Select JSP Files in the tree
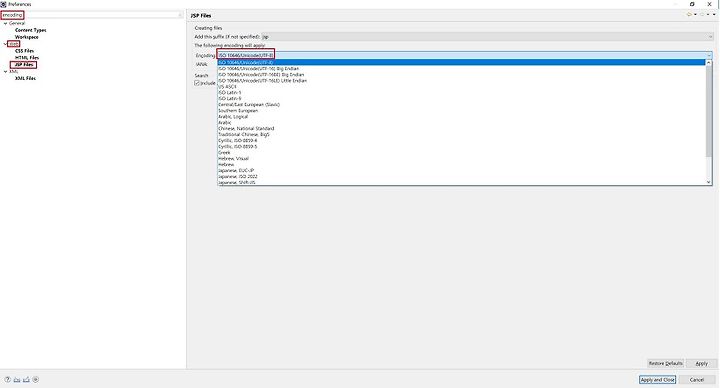This screenshot has width=720, height=388. [24, 65]
